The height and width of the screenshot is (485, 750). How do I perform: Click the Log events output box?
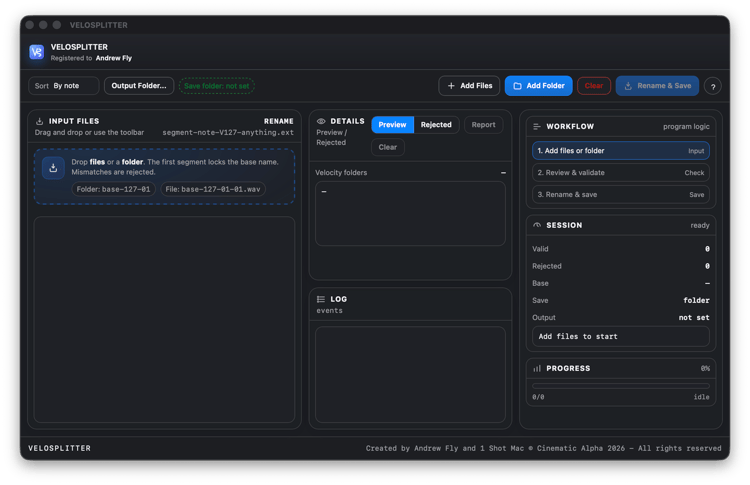coord(410,375)
